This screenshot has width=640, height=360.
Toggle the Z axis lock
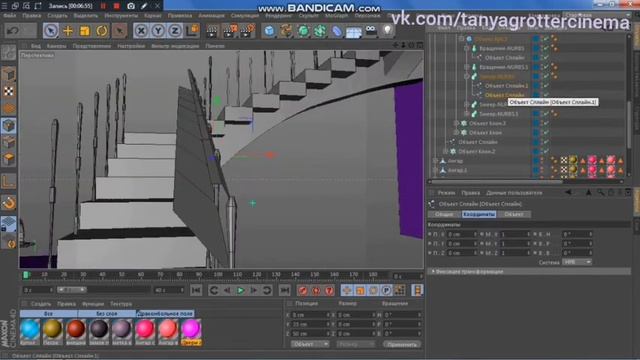pos(175,31)
